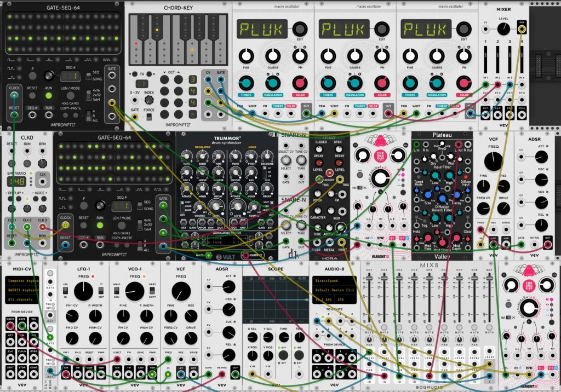Click RUN button on GATE-SEQ-64 beside CHORD-KEY
The width and height of the screenshot is (561, 392).
(x=49, y=95)
